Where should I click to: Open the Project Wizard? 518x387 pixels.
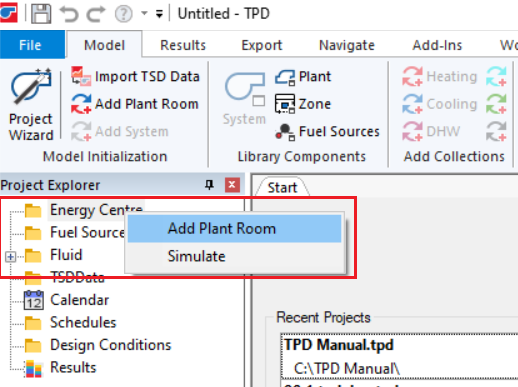[31, 105]
